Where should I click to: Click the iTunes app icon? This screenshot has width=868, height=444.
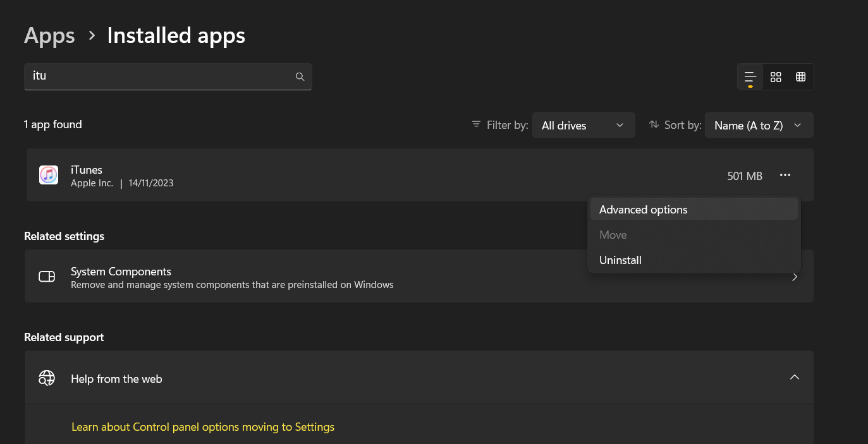tap(49, 175)
